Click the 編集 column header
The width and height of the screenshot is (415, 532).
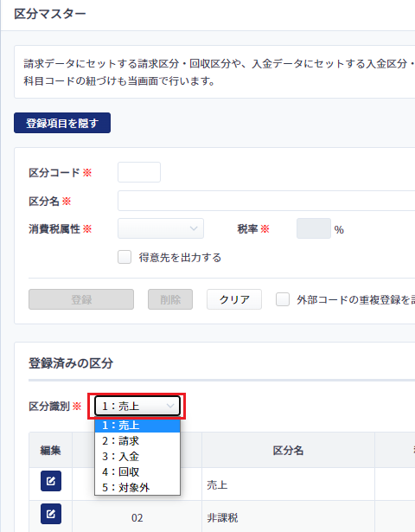coord(50,450)
